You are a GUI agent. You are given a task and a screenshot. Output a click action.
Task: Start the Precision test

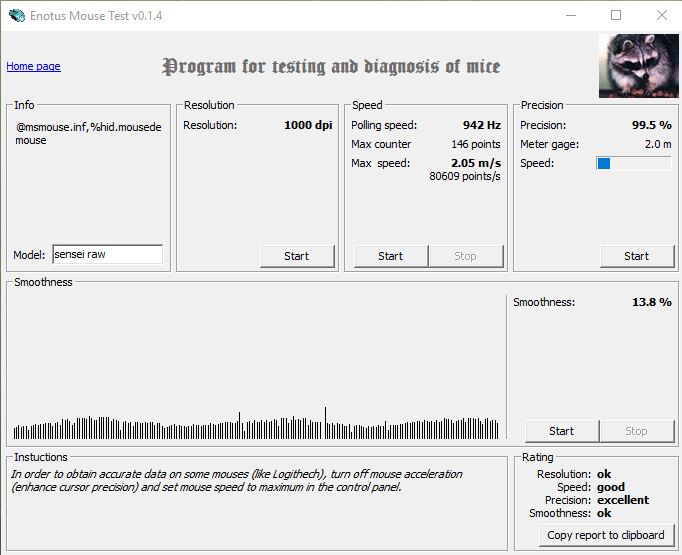pyautogui.click(x=637, y=256)
